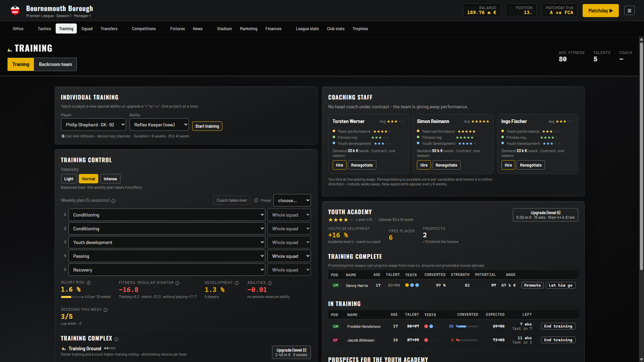
Task: End training for Freddie Henderson
Action: 558,326
